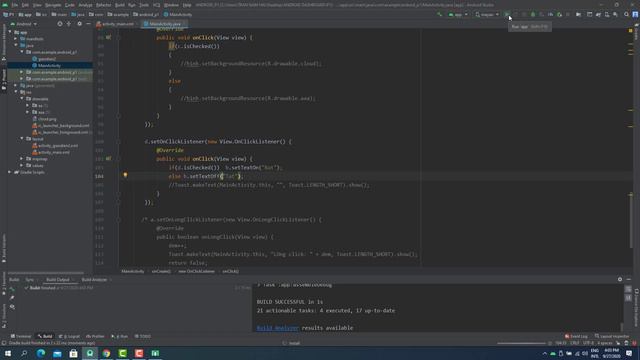Click the yellow intention light bulb in gutter
This screenshot has width=640, height=360.
click(125, 175)
